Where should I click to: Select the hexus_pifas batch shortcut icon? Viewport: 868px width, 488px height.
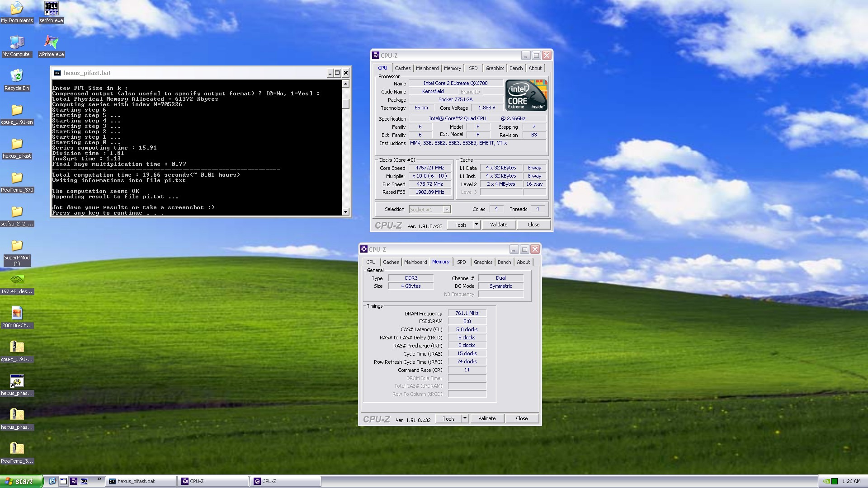17,385
